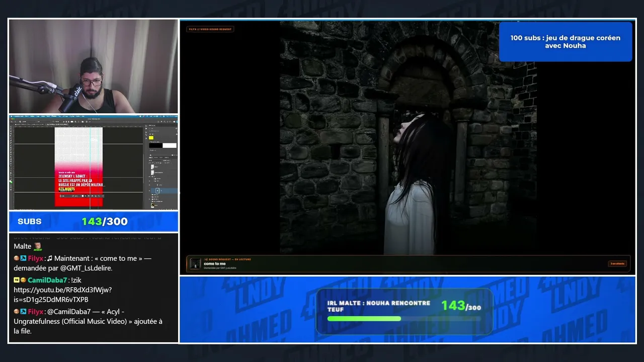Screen dimensions: 644x362
Task: Click the Filyx name on the 'Acyl' message
Action: coord(36,312)
